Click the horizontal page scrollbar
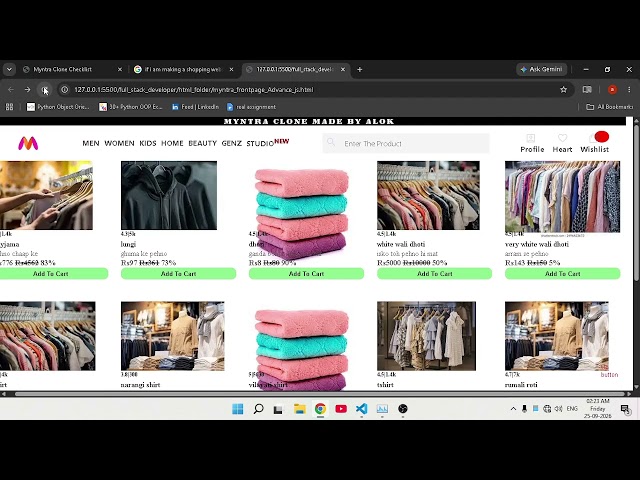 coord(320,394)
